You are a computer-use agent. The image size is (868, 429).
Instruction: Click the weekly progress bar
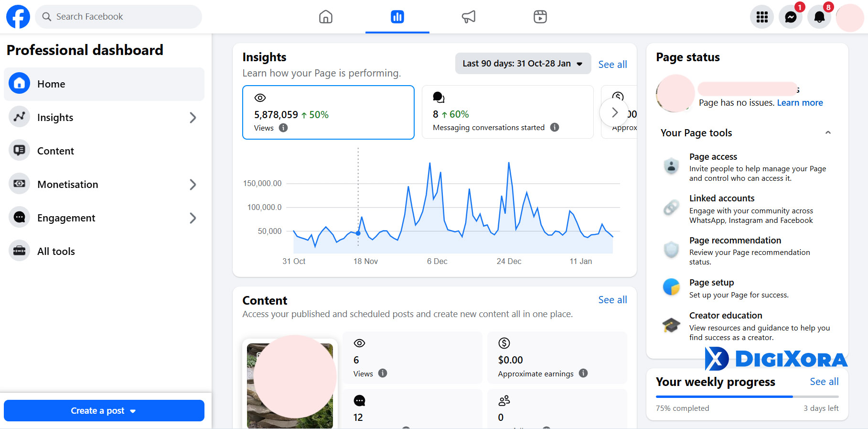[x=747, y=396]
